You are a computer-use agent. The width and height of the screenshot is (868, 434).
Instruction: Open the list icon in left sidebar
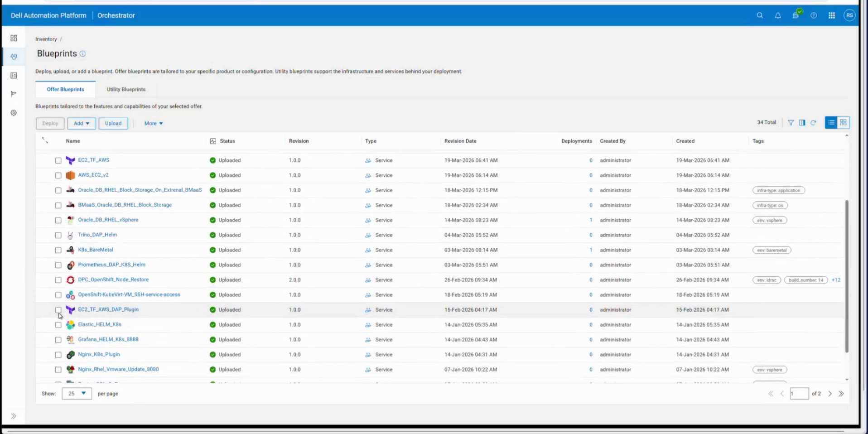click(x=14, y=76)
